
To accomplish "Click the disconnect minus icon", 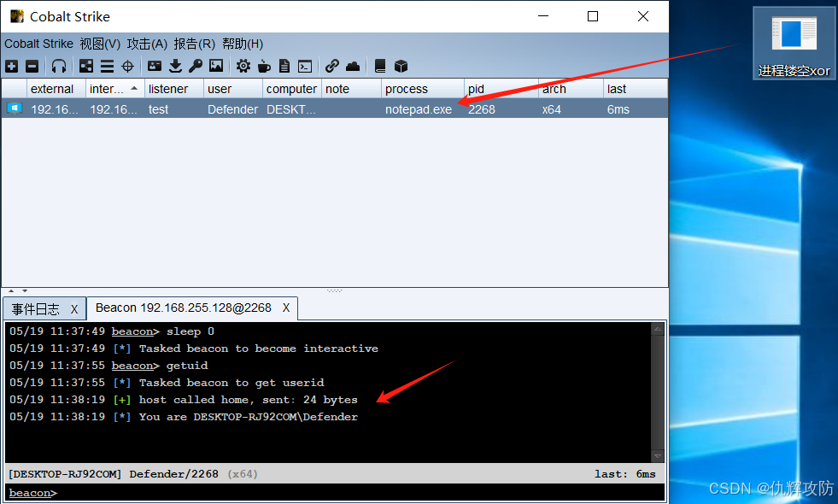I will click(32, 67).
